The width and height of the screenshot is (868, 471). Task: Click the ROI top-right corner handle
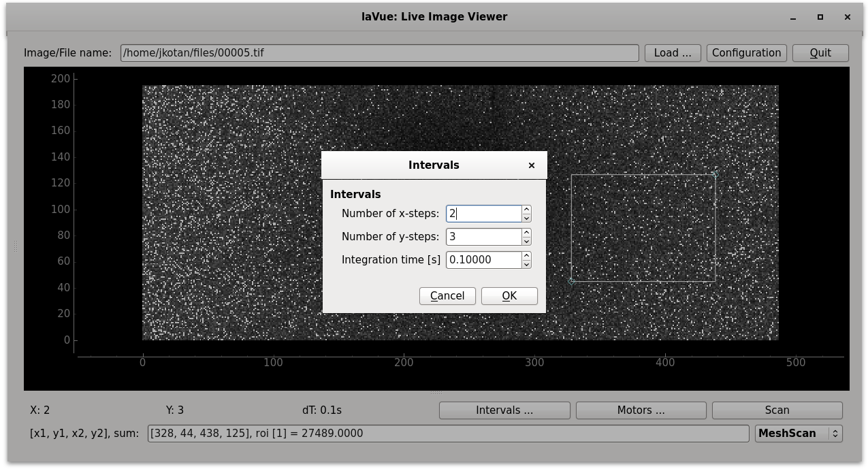(x=716, y=175)
